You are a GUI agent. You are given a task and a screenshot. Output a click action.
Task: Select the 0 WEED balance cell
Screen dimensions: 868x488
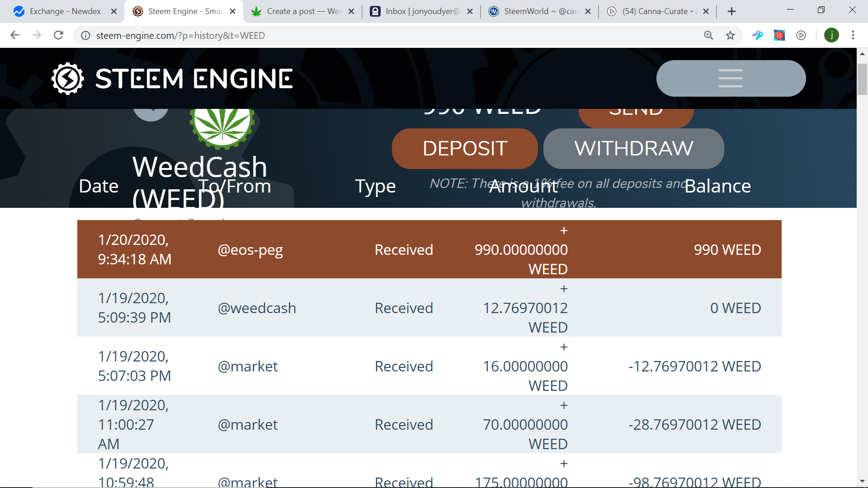[736, 308]
